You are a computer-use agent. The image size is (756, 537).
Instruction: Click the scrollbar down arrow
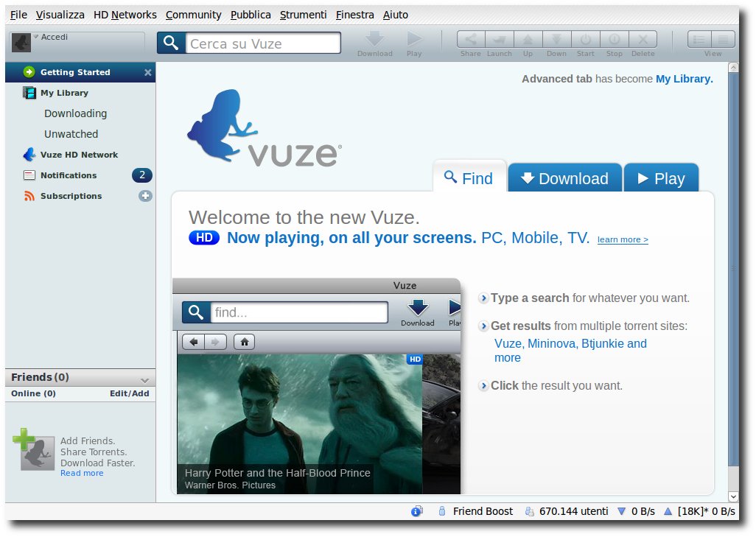pos(733,496)
